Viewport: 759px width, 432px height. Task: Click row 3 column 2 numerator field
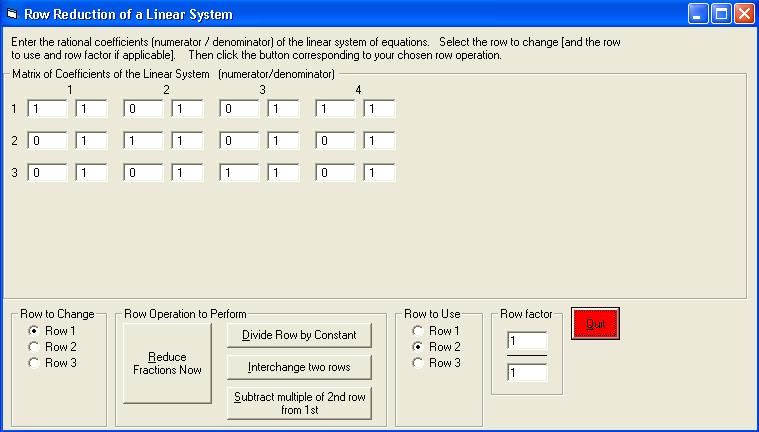tap(143, 173)
